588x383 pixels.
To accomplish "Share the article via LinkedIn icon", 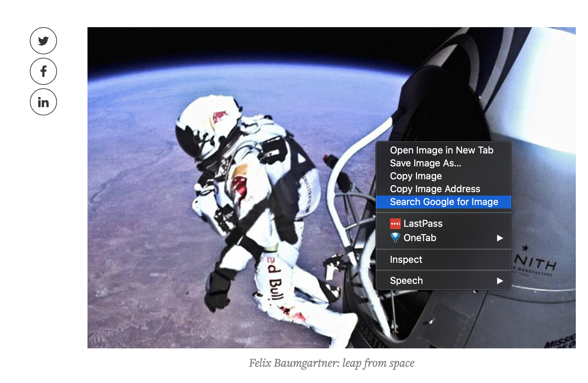I will 43,102.
